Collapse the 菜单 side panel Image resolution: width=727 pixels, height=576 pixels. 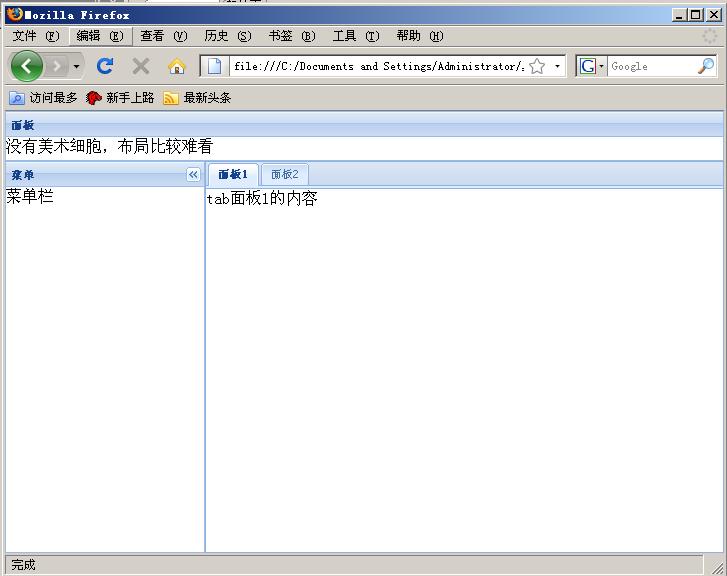tap(193, 175)
